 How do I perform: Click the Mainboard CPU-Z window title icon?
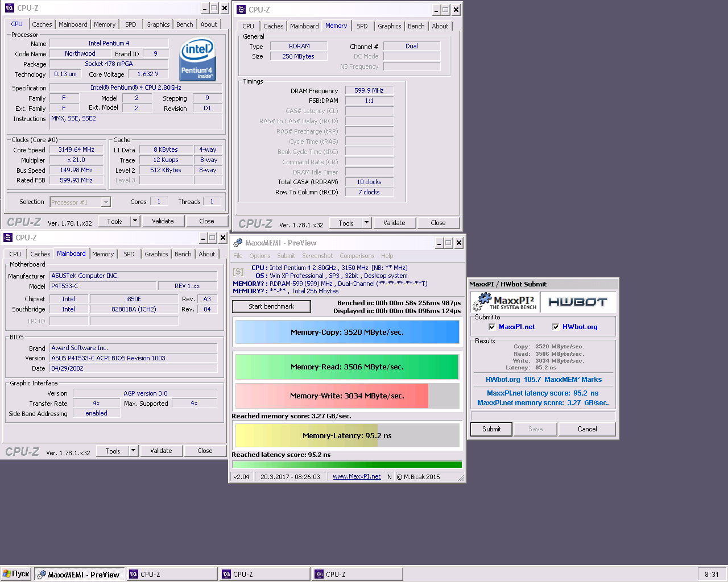[x=8, y=238]
